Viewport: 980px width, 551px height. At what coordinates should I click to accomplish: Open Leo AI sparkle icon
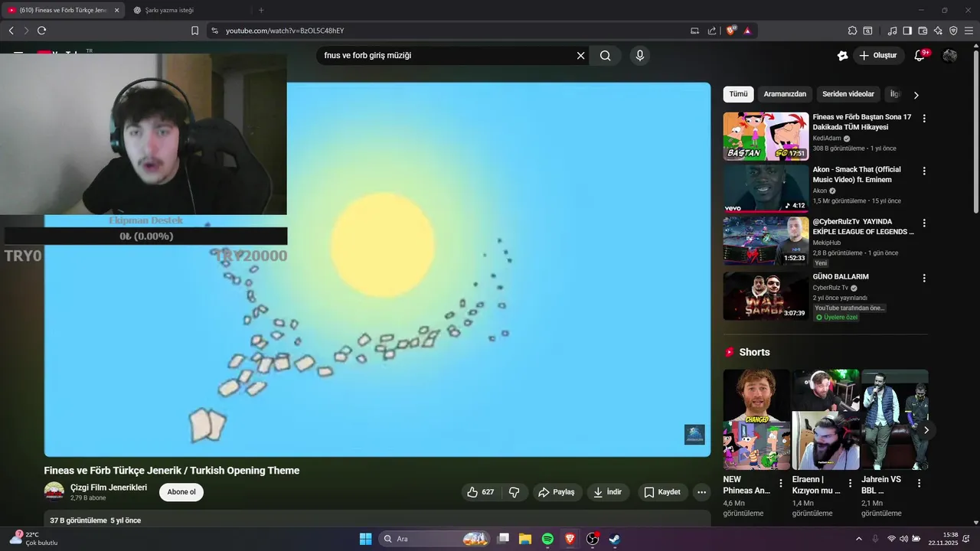tap(938, 31)
